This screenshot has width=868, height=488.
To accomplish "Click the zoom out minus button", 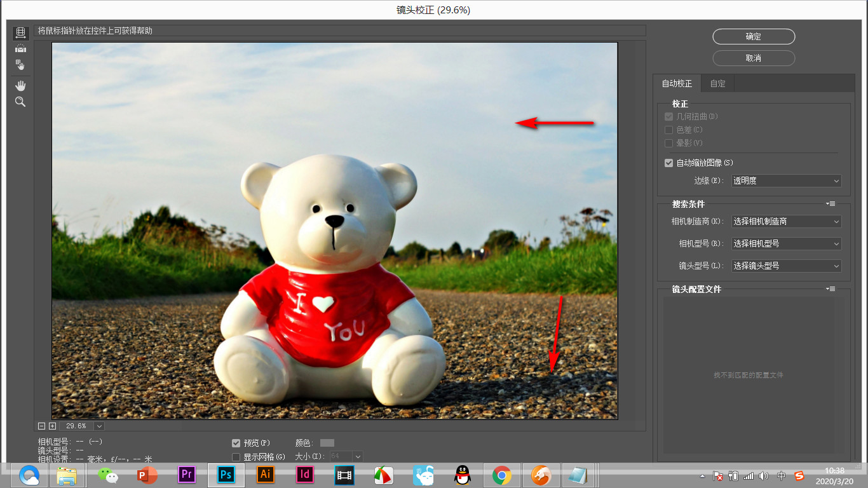I will (42, 426).
